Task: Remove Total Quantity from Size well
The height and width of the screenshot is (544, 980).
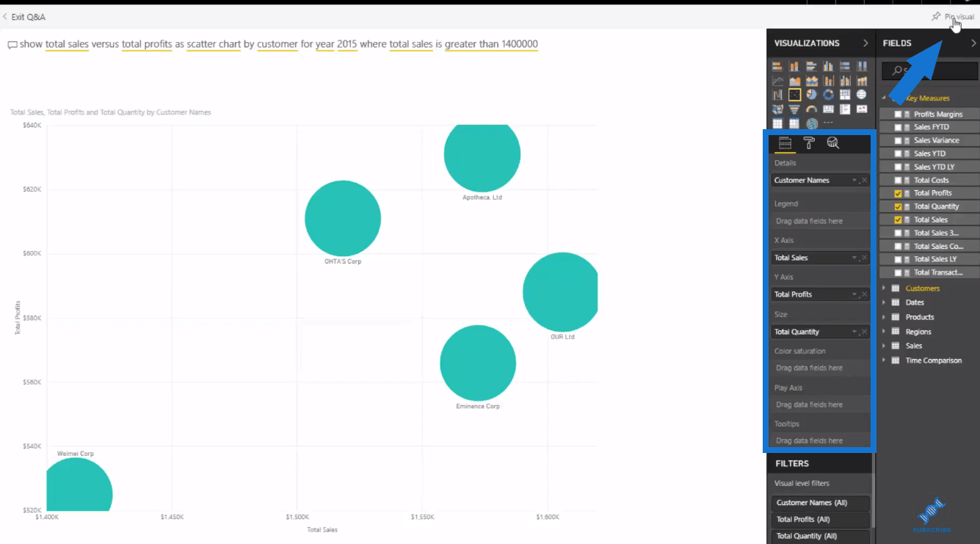Action: click(x=865, y=332)
